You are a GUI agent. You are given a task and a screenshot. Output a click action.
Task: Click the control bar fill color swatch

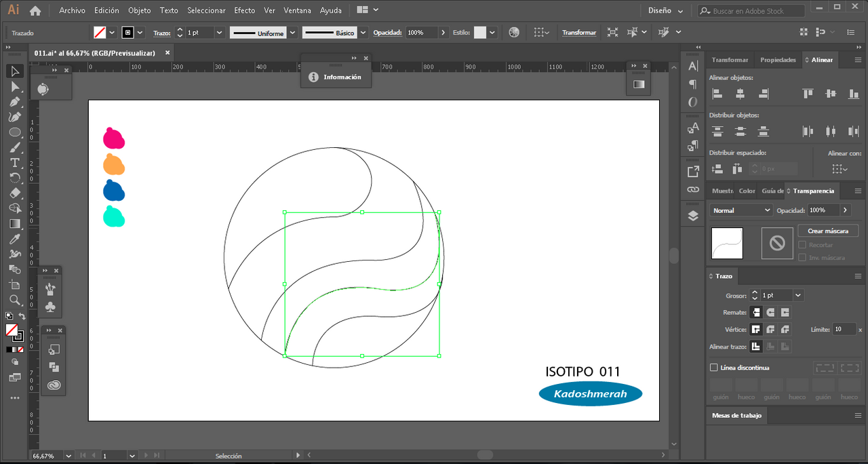pyautogui.click(x=100, y=33)
